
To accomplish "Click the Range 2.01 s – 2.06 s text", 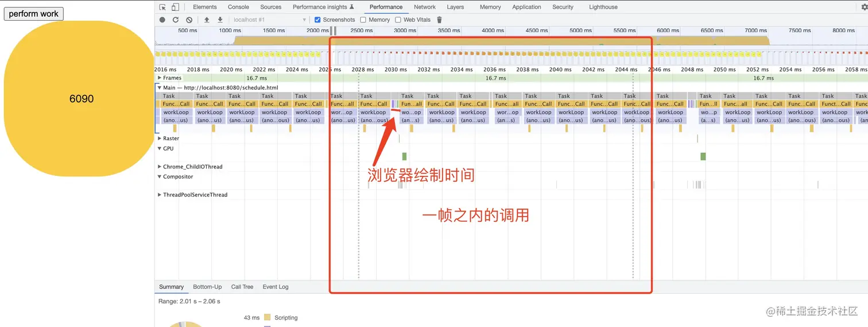I will point(189,301).
